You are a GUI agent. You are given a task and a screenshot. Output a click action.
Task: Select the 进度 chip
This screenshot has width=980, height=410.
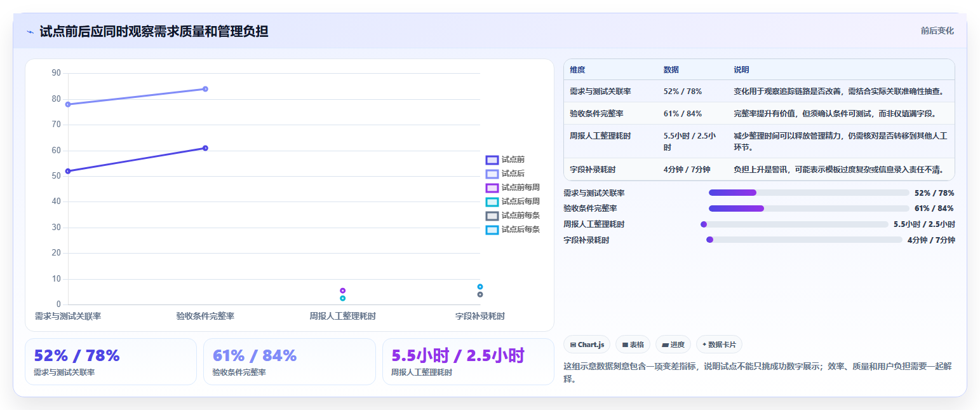point(673,345)
